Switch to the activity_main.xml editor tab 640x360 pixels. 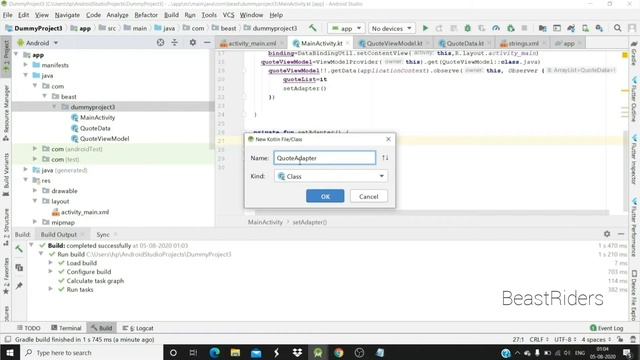coord(251,43)
